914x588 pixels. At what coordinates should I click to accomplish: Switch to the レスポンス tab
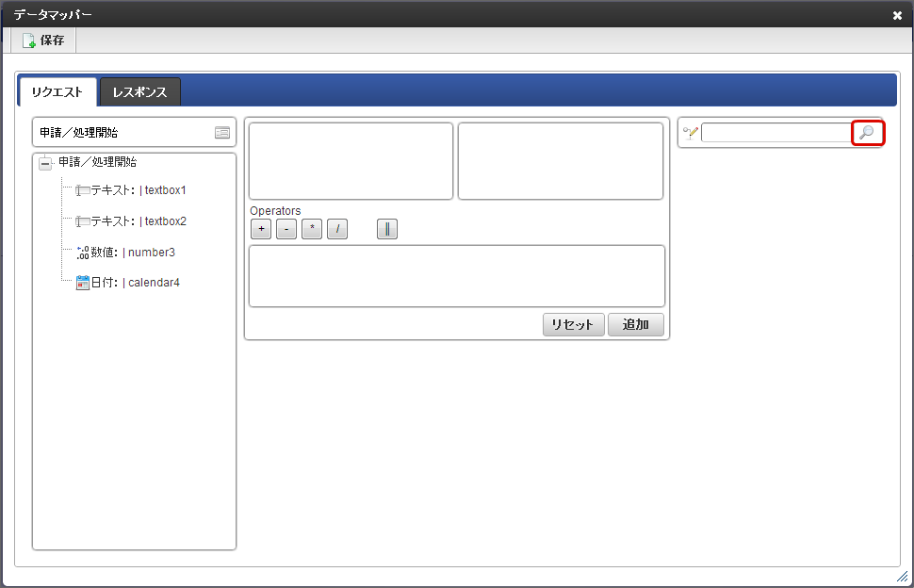pos(139,92)
